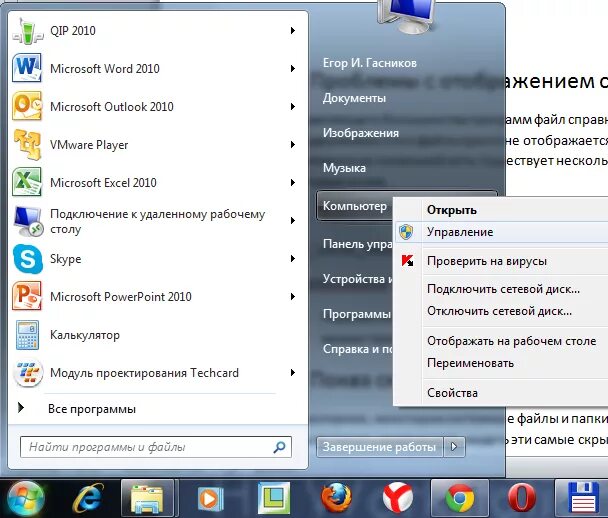Click the shield icon beside Управление
608x518 pixels.
click(x=406, y=232)
